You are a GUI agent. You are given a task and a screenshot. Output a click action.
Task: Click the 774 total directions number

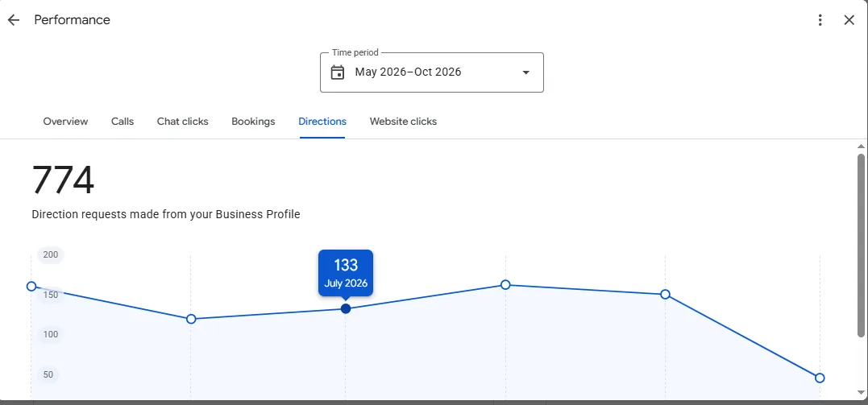[63, 180]
